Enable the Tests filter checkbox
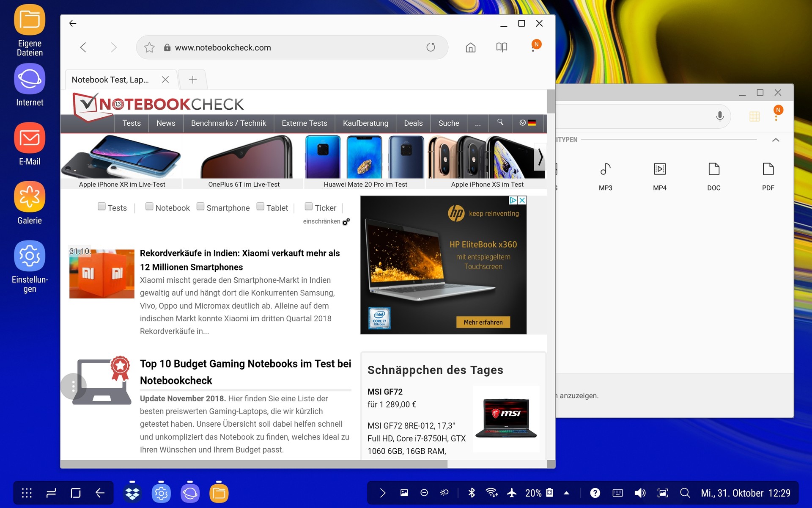812x508 pixels. (x=101, y=207)
